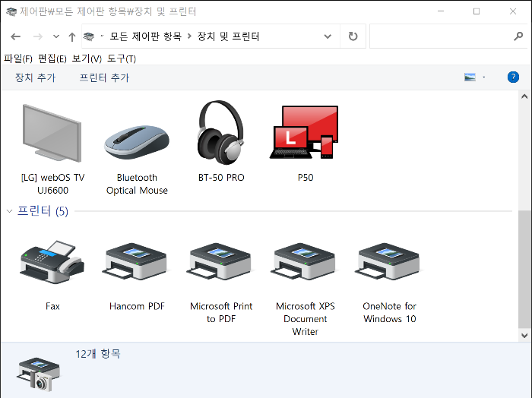Select the [LG] webOS TV UJ6600 device icon
This screenshot has height=398, width=532.
point(52,133)
